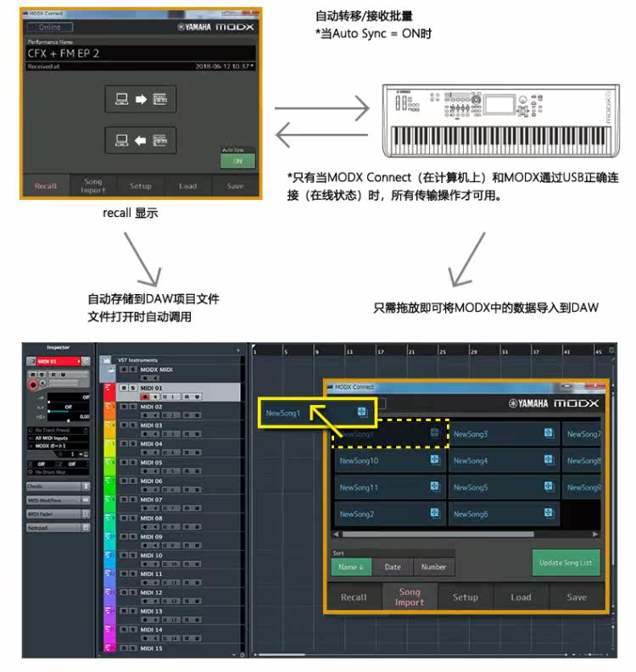Select the NewSong3 song name
The width and height of the screenshot is (636, 672).
(x=471, y=434)
